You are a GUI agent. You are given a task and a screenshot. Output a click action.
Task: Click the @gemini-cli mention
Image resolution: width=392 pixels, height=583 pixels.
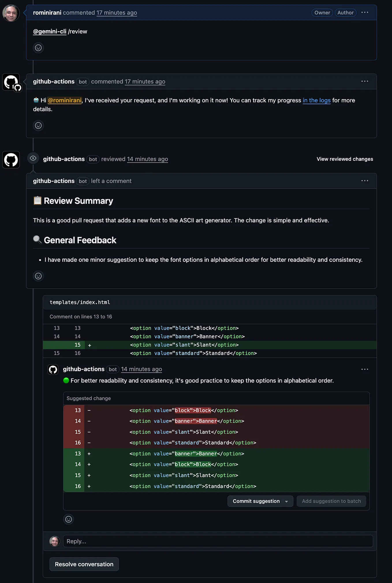tap(50, 31)
